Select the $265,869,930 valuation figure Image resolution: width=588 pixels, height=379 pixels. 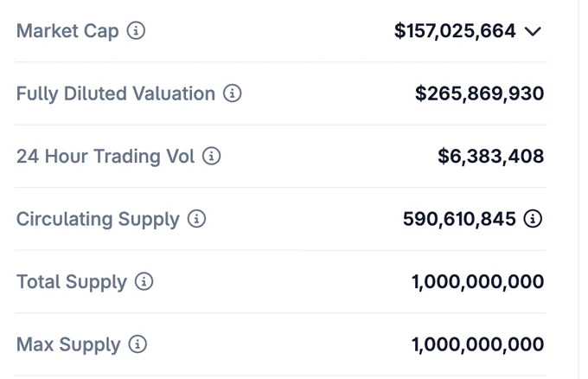[480, 93]
